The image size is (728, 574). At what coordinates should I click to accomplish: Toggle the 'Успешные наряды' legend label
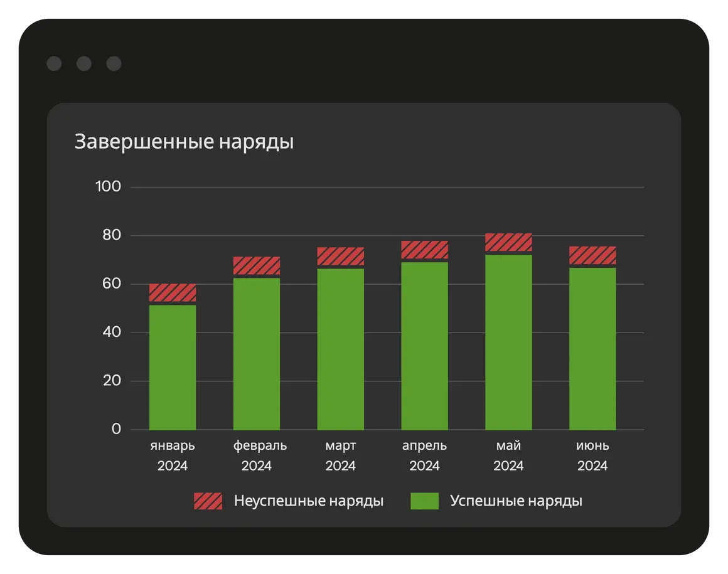[x=516, y=501]
